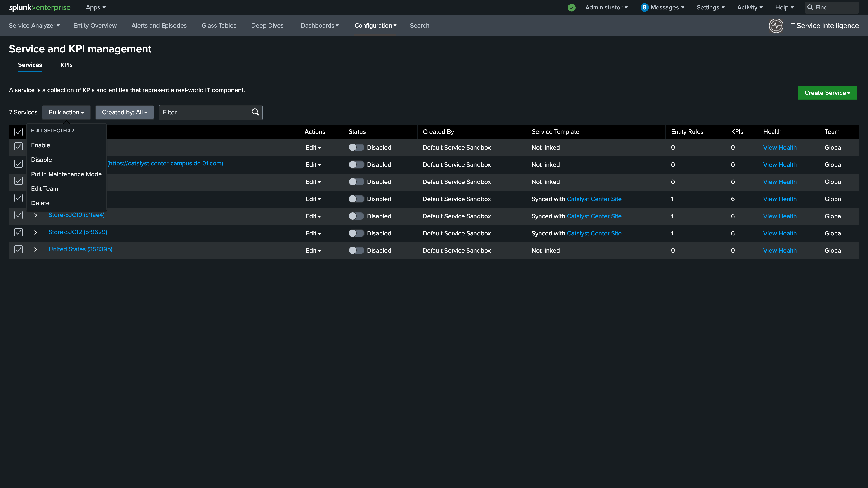Image resolution: width=868 pixels, height=488 pixels.
Task: Open the Messages menu
Action: tap(667, 7)
